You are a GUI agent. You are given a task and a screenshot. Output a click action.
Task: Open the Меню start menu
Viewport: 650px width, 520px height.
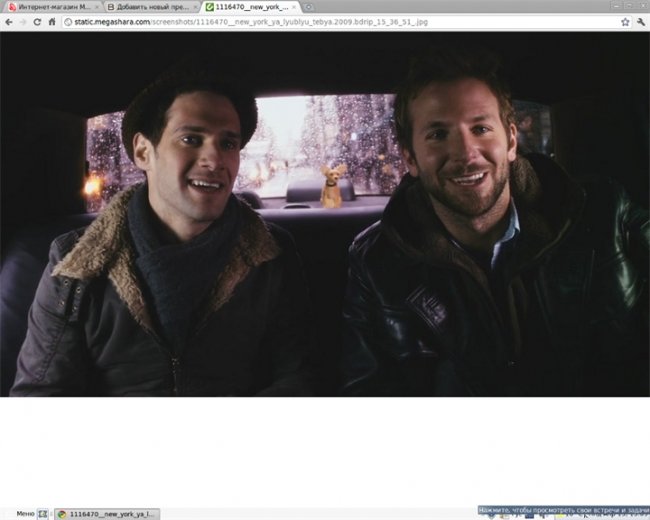tap(23, 514)
